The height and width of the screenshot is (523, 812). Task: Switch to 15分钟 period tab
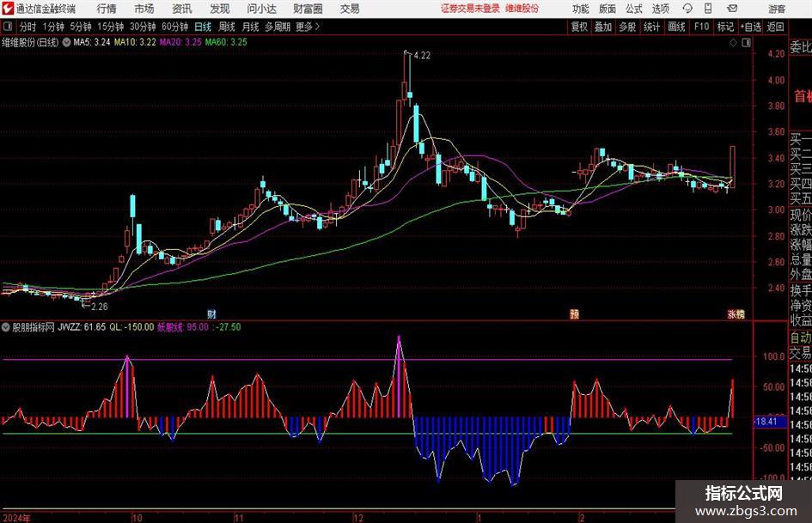(x=111, y=27)
